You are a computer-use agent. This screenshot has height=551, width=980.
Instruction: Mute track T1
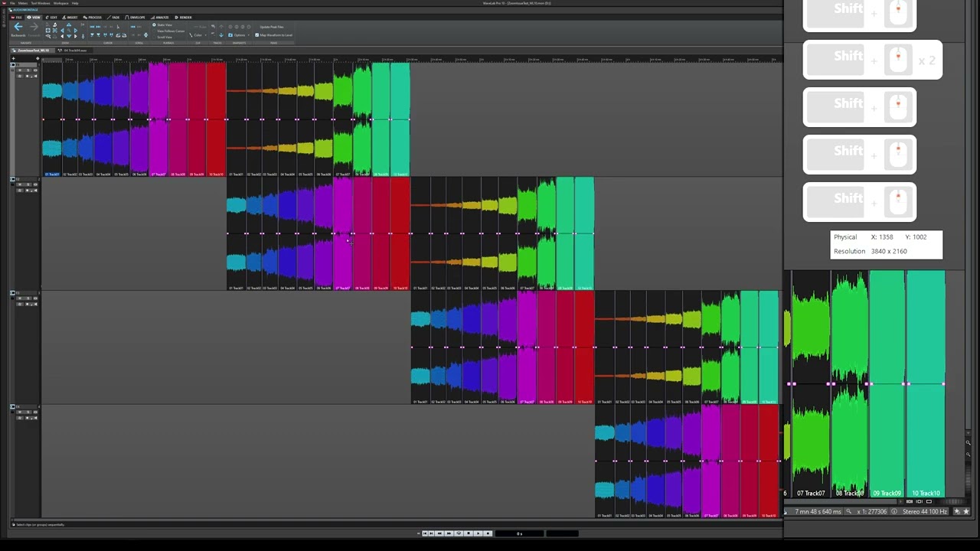[21, 70]
